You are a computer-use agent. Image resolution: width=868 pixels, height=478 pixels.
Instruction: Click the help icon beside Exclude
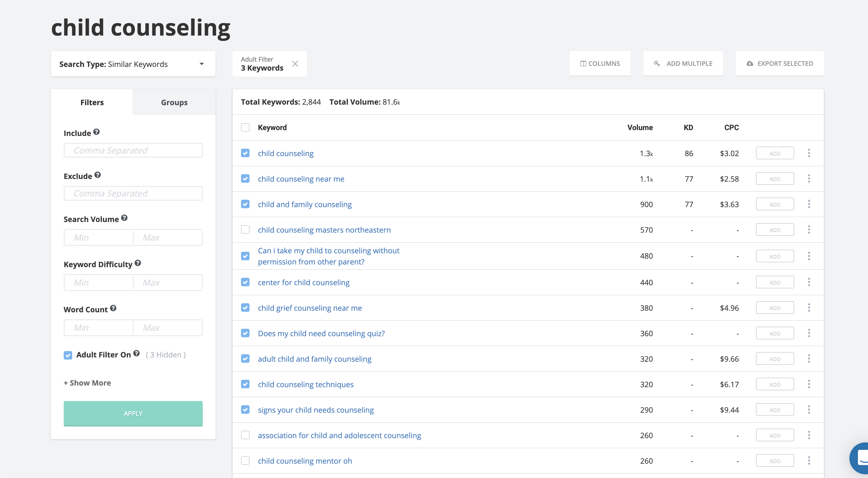click(x=97, y=175)
